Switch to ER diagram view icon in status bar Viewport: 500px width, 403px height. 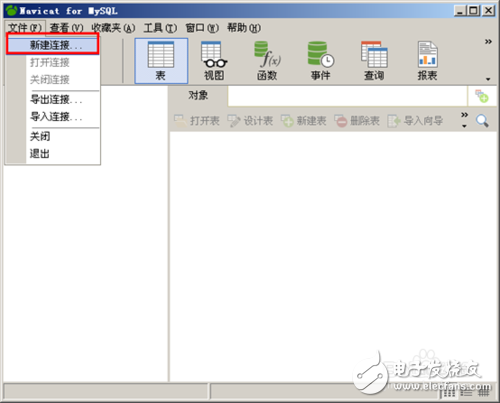pos(484,393)
